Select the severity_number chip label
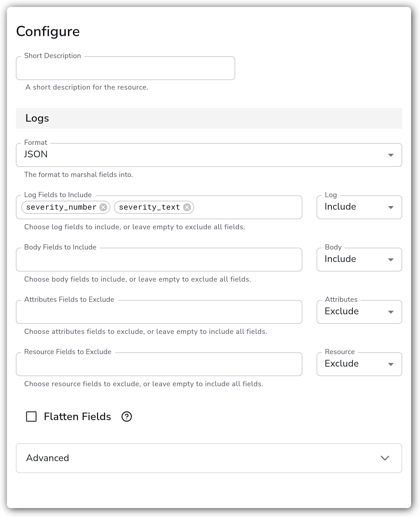The image size is (420, 517). pyautogui.click(x=61, y=207)
